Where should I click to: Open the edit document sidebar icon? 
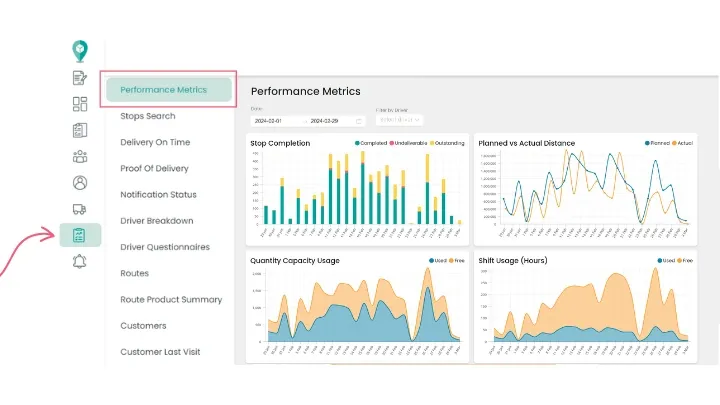(x=80, y=78)
